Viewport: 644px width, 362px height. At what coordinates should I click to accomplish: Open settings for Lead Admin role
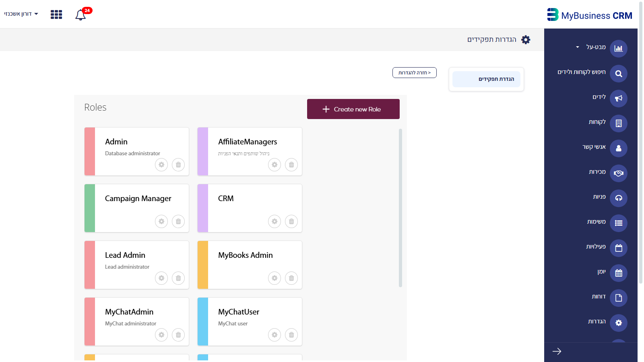point(161,278)
